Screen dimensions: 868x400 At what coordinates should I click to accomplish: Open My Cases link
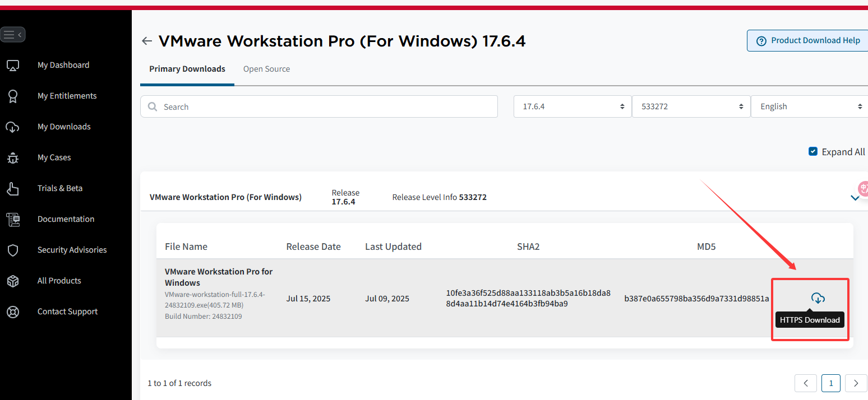54,157
